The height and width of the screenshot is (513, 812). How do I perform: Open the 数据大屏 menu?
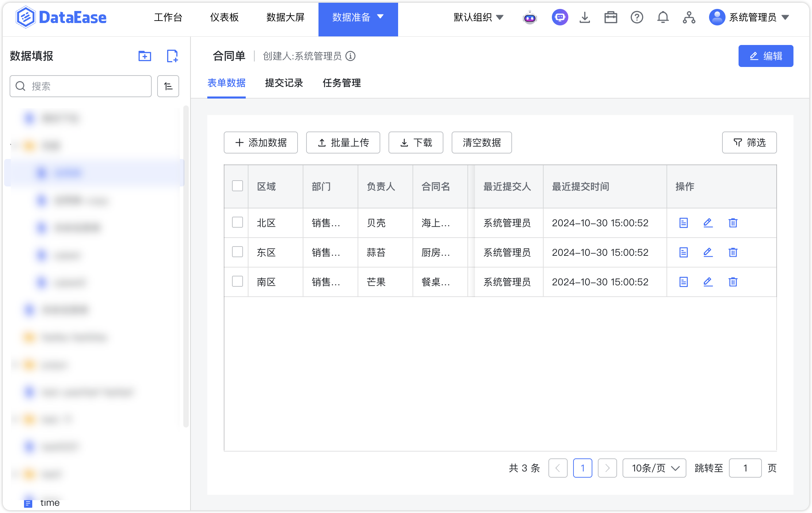286,17
